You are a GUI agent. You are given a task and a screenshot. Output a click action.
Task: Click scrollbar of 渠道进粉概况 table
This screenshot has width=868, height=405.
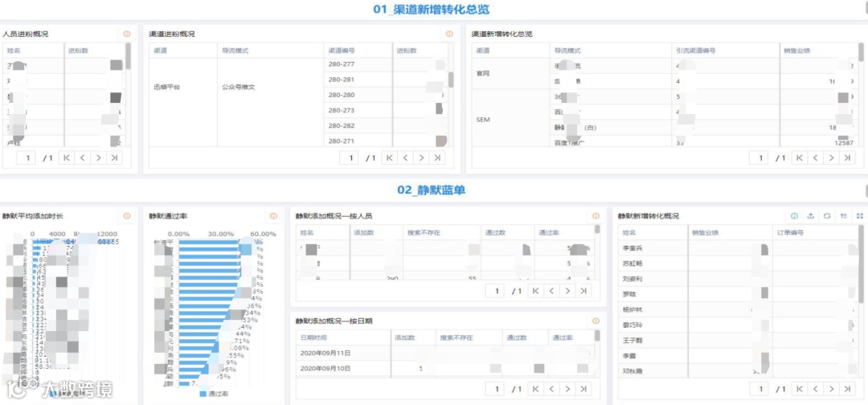451,79
